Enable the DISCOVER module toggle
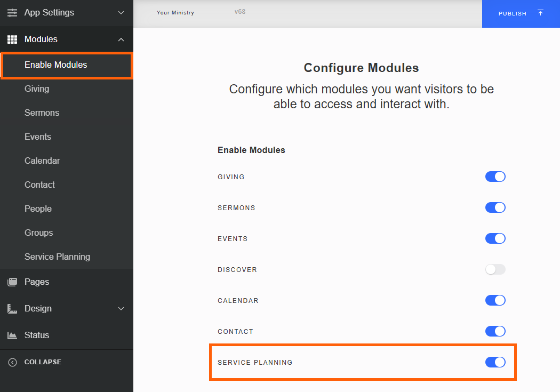Viewport: 560px width, 392px height. coord(495,269)
